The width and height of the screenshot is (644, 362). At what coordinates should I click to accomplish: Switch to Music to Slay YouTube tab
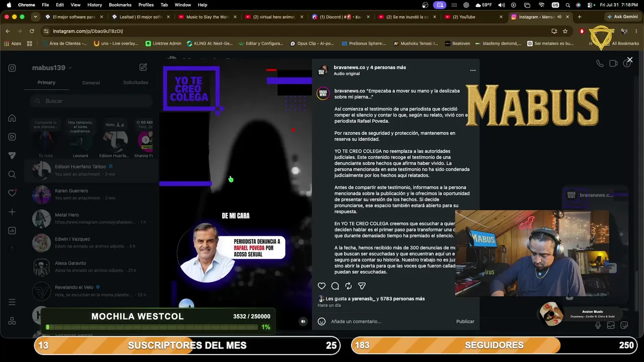[x=207, y=17]
